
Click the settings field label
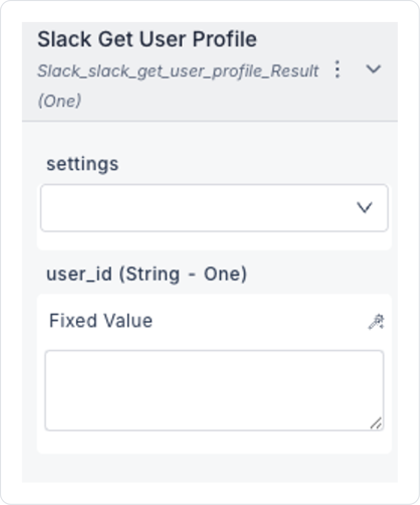click(x=83, y=164)
